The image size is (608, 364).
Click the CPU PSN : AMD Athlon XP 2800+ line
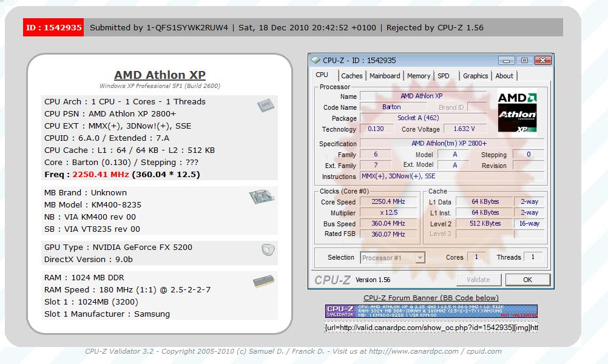(110, 113)
